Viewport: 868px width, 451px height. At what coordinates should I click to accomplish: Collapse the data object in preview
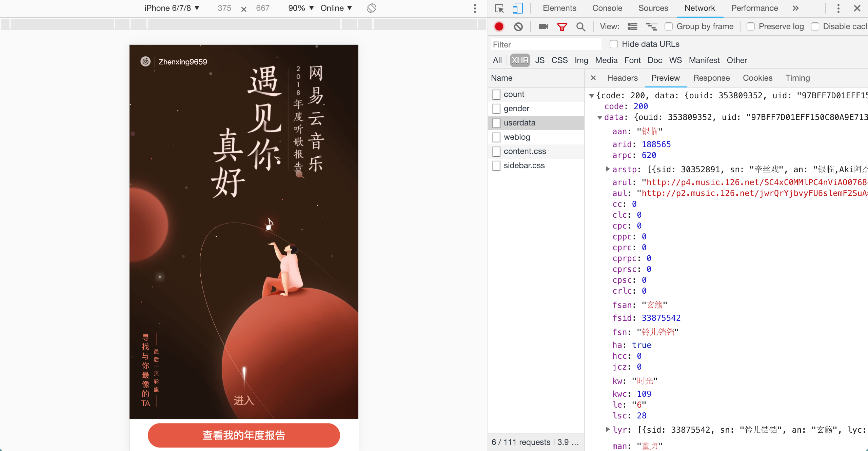(600, 118)
